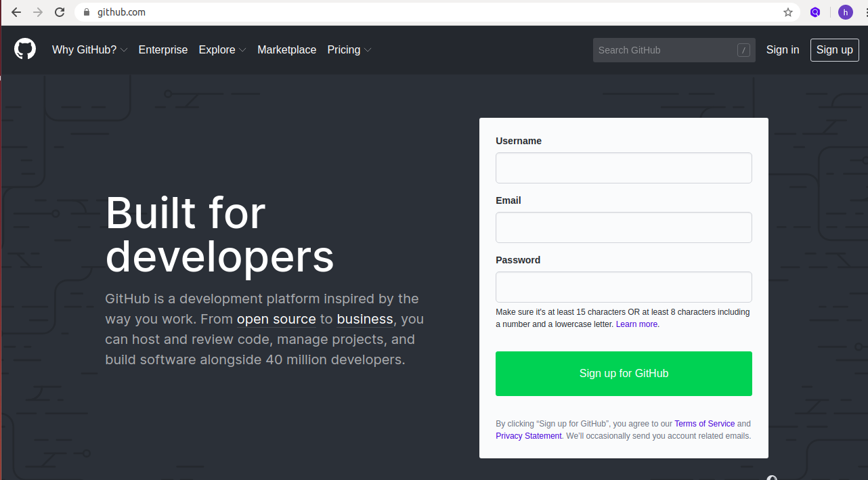Screen dimensions: 868x480
Task: Focus the Search GitHub field
Action: click(674, 50)
